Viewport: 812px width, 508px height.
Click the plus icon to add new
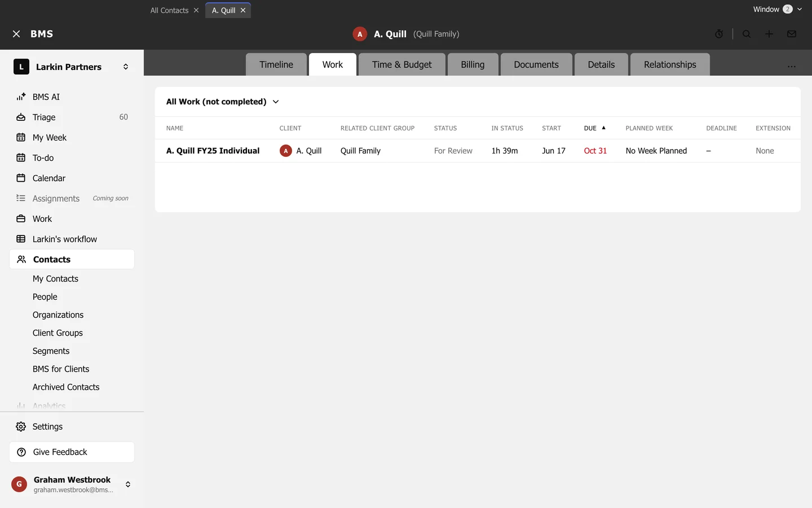click(x=769, y=34)
